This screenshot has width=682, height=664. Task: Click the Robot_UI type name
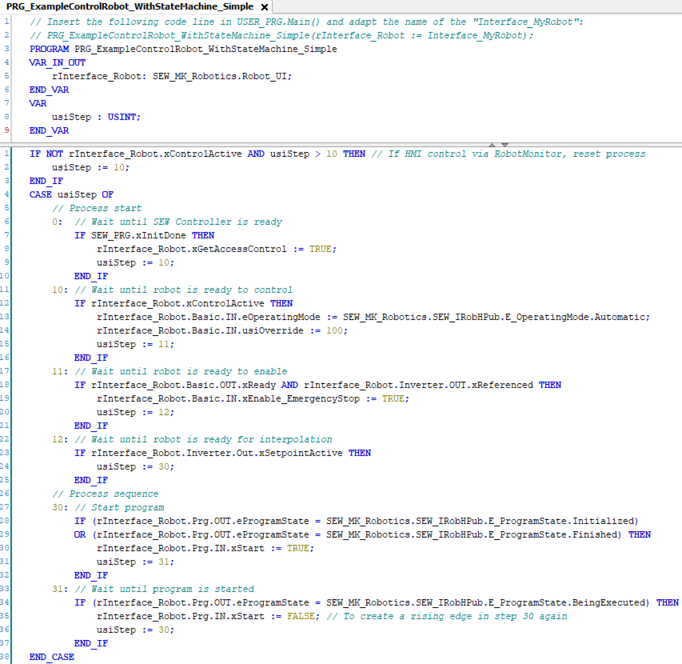(x=262, y=76)
